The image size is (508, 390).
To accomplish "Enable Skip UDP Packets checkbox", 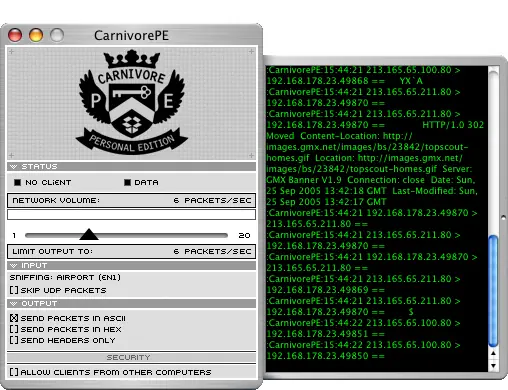I will pos(14,290).
